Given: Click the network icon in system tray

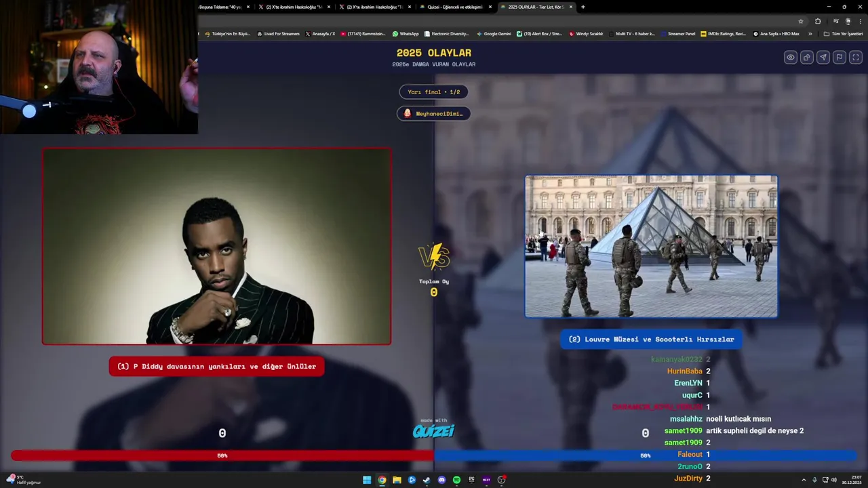Looking at the screenshot, I should tap(824, 480).
